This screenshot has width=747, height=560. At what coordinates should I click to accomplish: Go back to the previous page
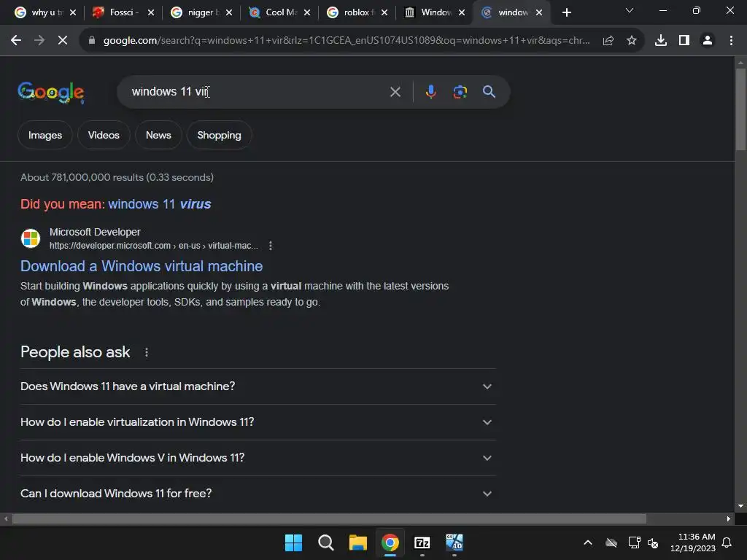(16, 41)
